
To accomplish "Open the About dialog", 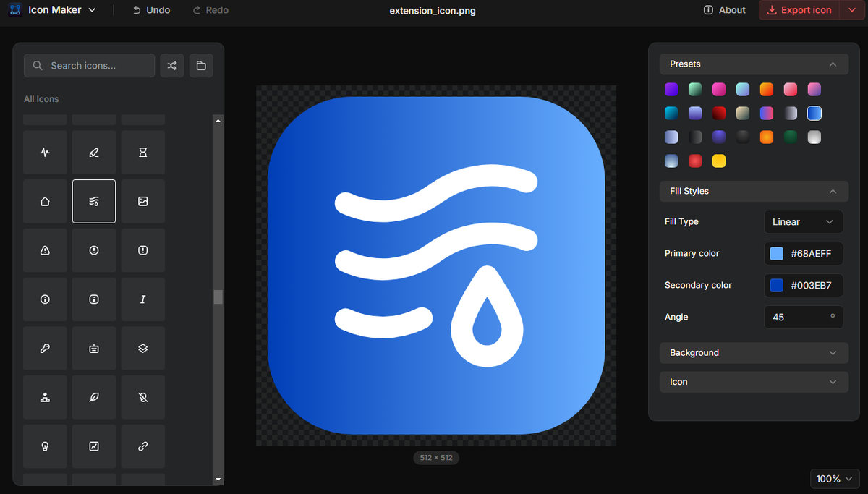I will [725, 10].
